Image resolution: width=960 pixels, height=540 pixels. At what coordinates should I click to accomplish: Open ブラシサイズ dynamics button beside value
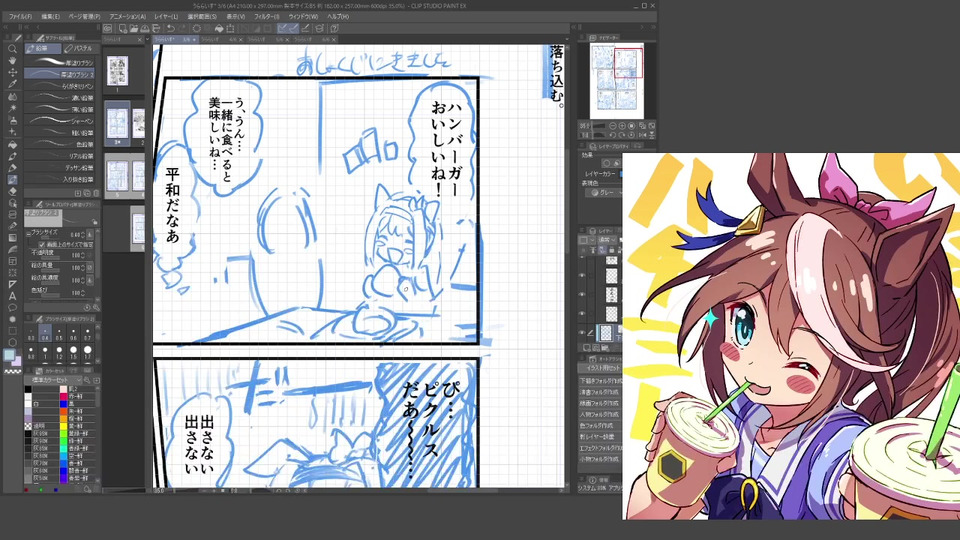pos(90,234)
